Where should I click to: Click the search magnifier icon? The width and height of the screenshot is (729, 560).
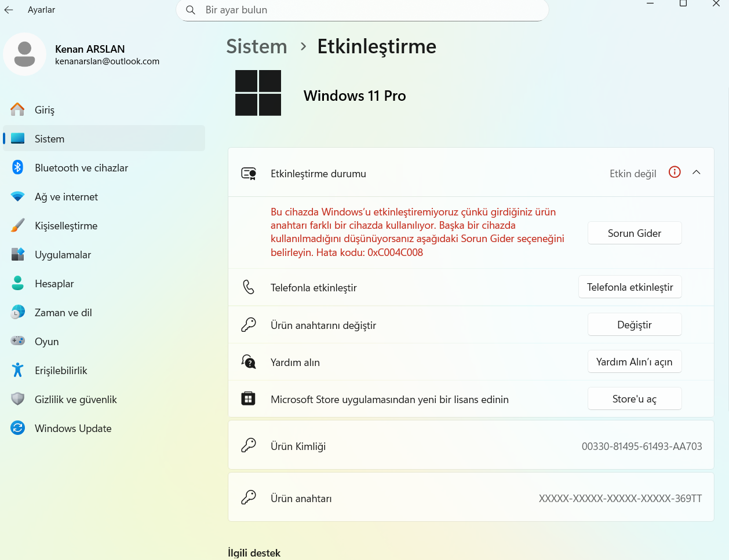coord(190,10)
